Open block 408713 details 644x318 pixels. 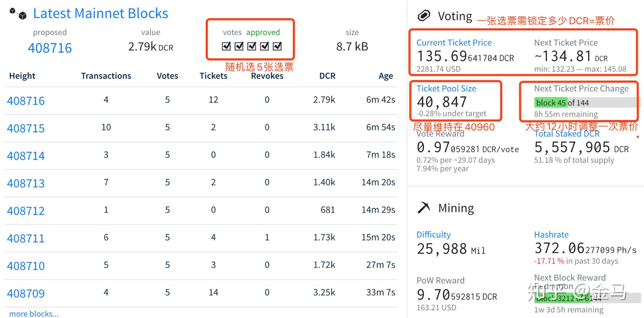coord(26,183)
